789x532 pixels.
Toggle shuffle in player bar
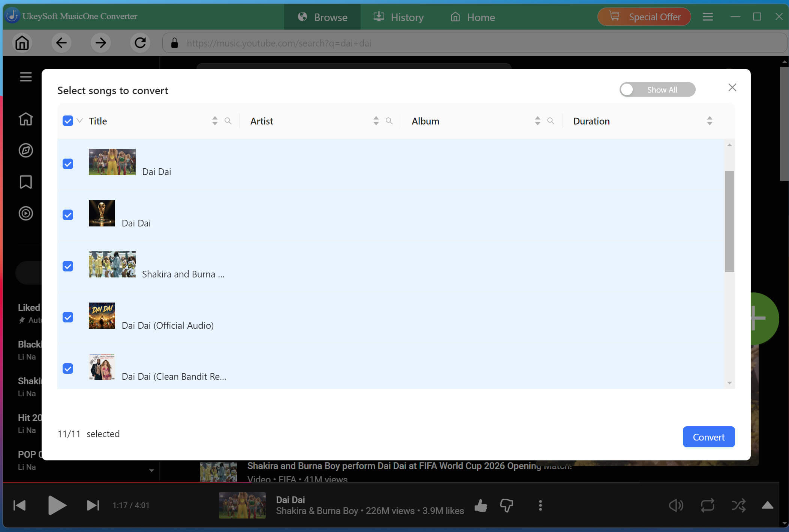click(x=738, y=505)
